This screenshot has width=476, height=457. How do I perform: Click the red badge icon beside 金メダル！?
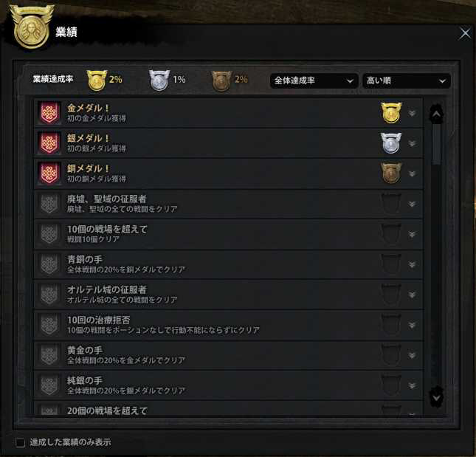[x=49, y=113]
